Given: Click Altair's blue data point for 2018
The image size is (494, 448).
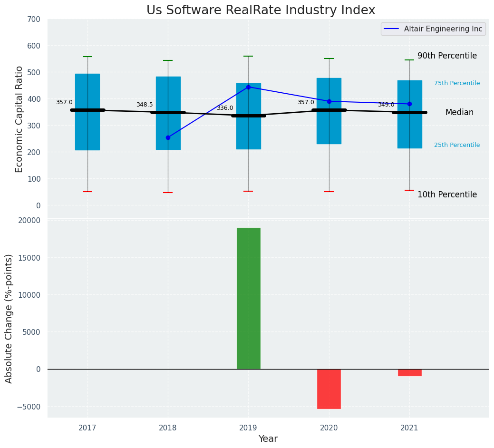Looking at the screenshot, I should (168, 137).
